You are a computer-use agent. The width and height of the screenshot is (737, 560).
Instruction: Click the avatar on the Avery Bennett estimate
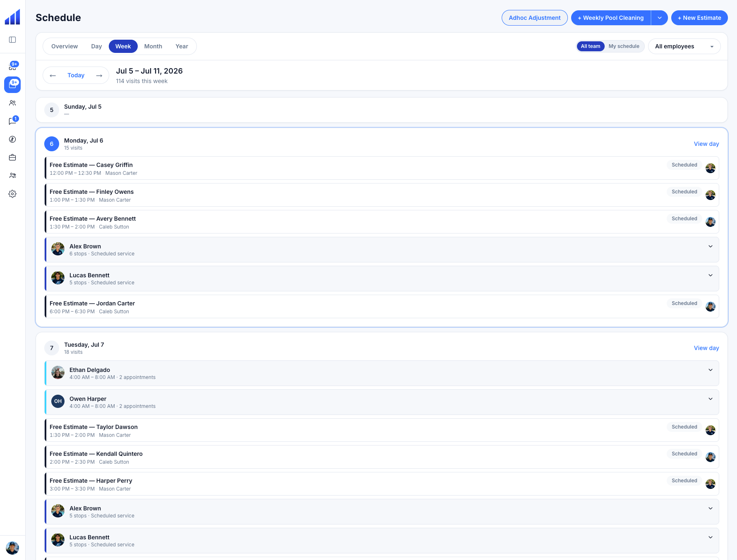(x=711, y=222)
